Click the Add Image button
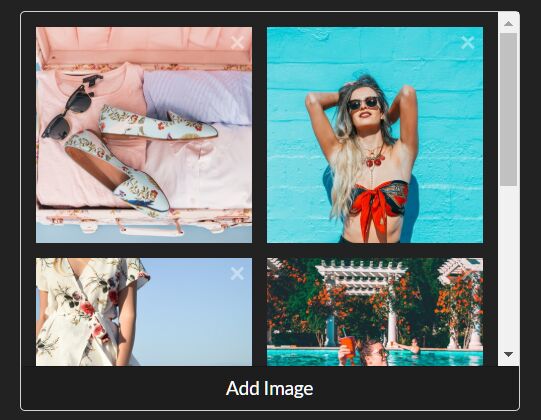The width and height of the screenshot is (541, 420). (x=270, y=388)
